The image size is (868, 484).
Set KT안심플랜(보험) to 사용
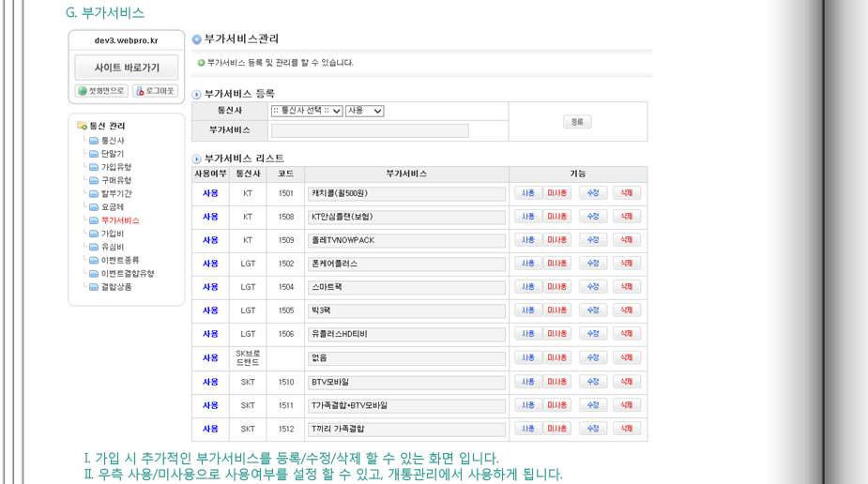pos(527,217)
